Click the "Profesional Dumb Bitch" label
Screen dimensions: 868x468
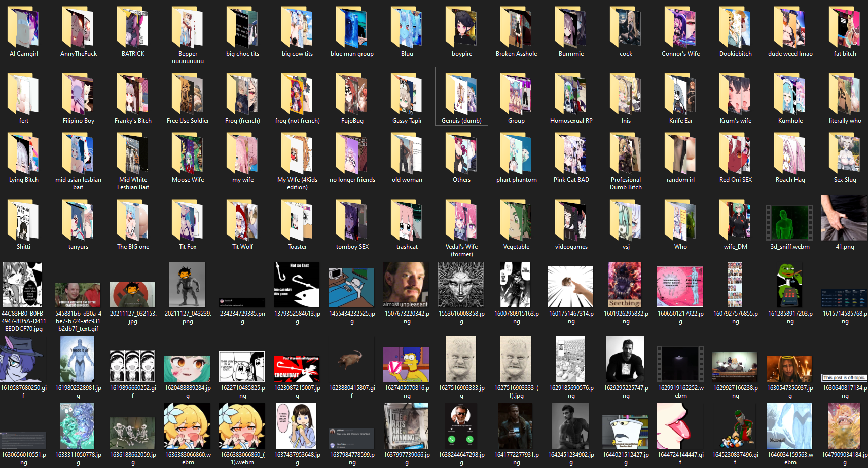click(626, 183)
